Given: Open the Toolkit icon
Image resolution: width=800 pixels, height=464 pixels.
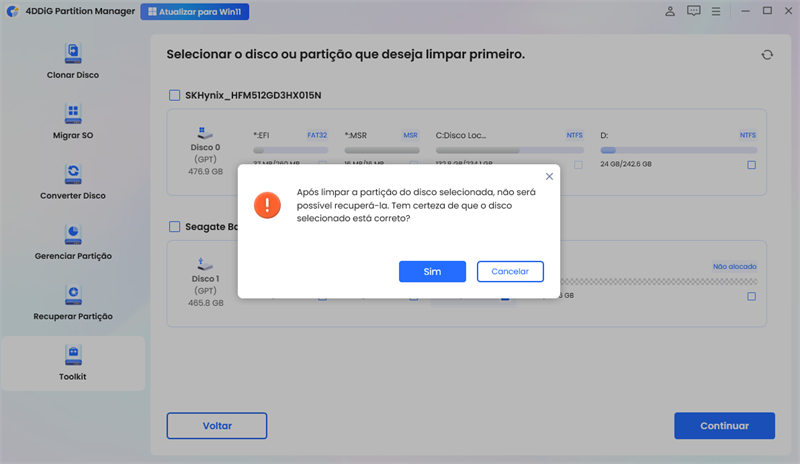Looking at the screenshot, I should pos(73,354).
